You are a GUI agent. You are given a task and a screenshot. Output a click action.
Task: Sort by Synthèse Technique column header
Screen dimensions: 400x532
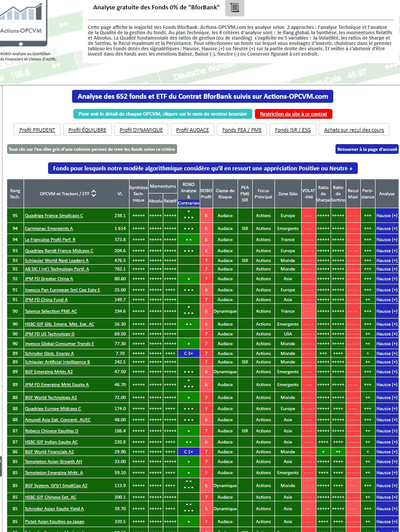138,194
